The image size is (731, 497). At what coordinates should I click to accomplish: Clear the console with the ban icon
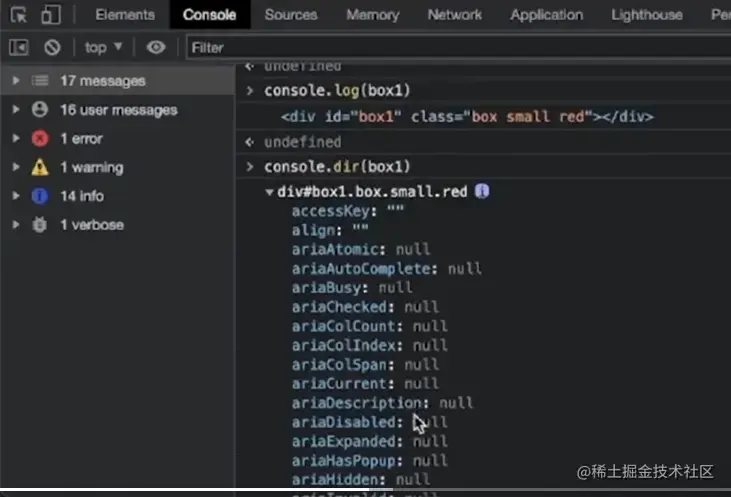[x=52, y=47]
